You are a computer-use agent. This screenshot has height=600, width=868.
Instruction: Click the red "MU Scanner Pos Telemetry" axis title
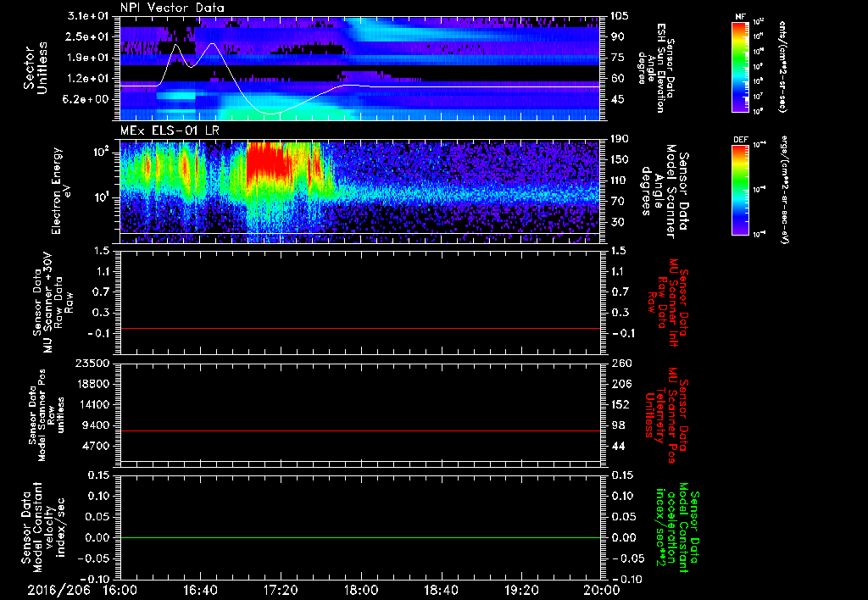pos(667,415)
